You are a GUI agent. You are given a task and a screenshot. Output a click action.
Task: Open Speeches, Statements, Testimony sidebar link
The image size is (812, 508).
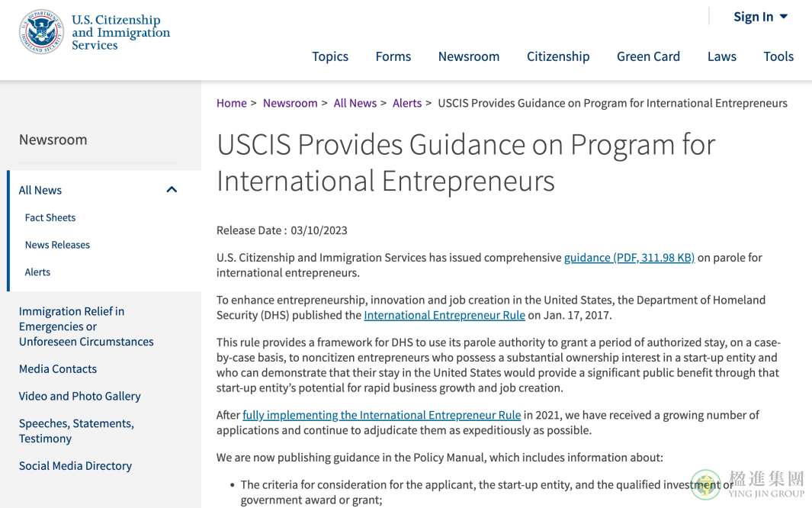[x=77, y=431]
